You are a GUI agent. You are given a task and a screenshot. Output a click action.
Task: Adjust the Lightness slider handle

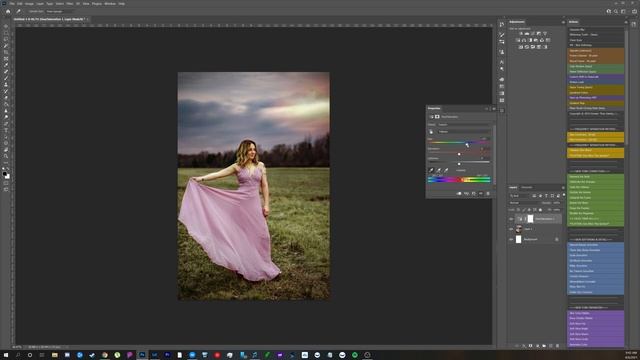point(459,164)
